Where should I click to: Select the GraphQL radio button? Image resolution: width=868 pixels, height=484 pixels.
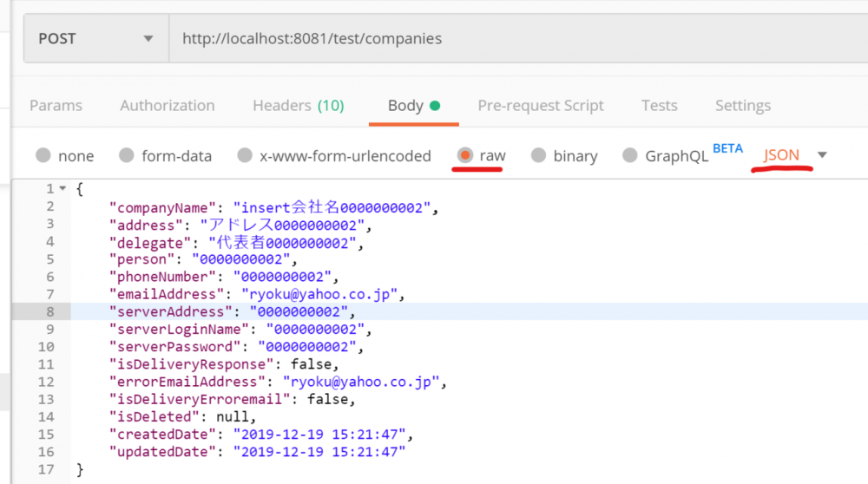click(x=630, y=155)
